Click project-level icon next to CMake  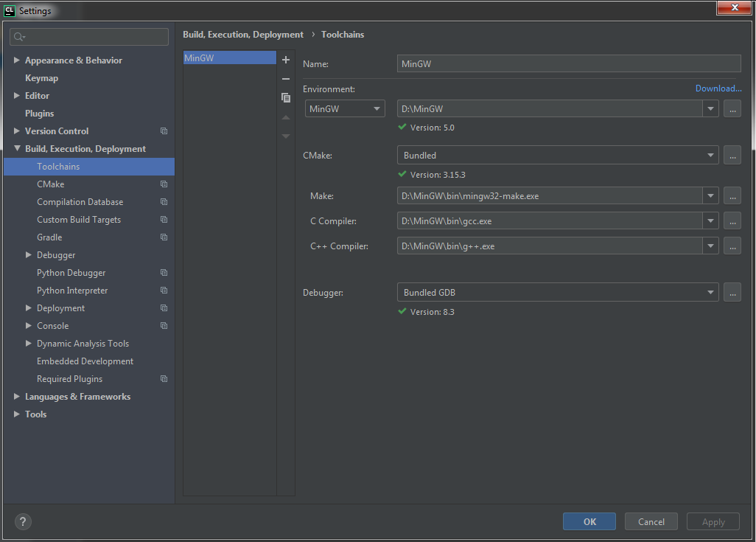[x=164, y=184]
